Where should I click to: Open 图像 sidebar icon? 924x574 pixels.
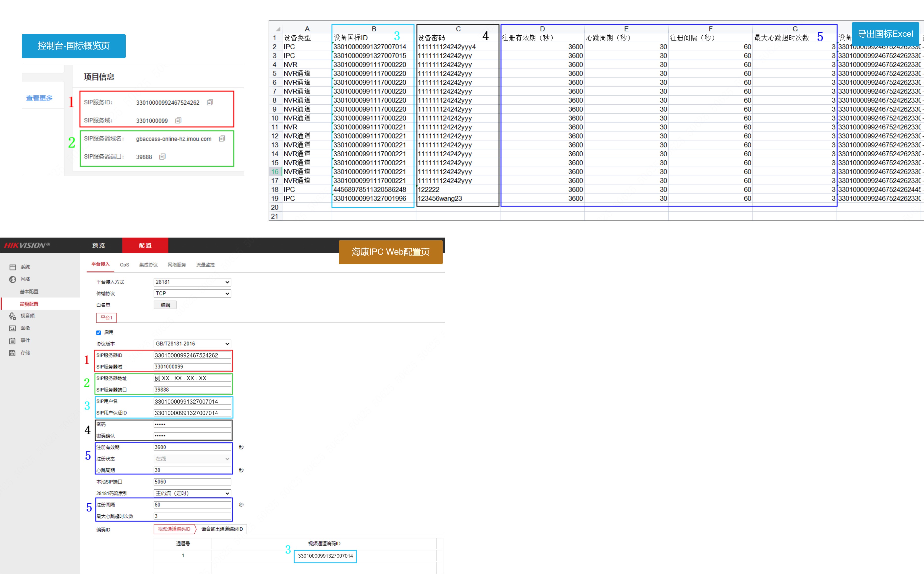click(x=13, y=328)
